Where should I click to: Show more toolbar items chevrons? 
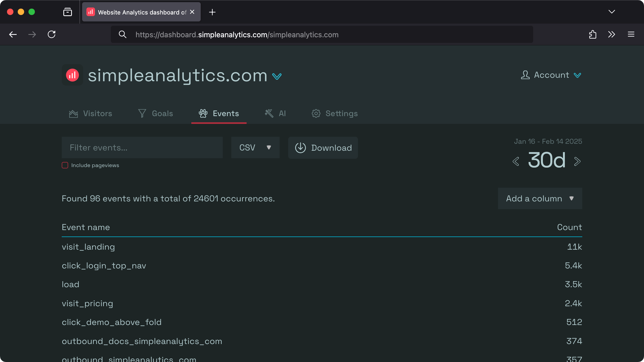[612, 34]
